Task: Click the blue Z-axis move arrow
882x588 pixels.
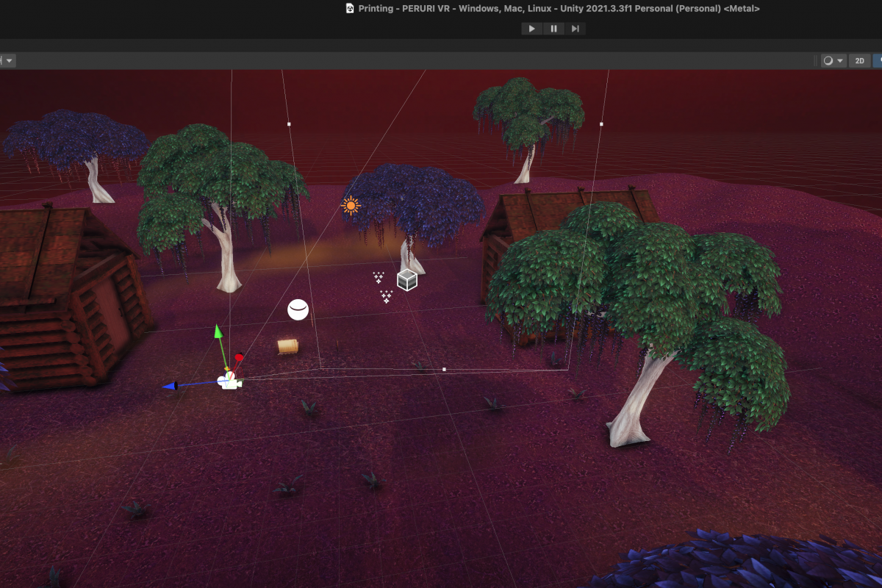Action: pyautogui.click(x=171, y=385)
